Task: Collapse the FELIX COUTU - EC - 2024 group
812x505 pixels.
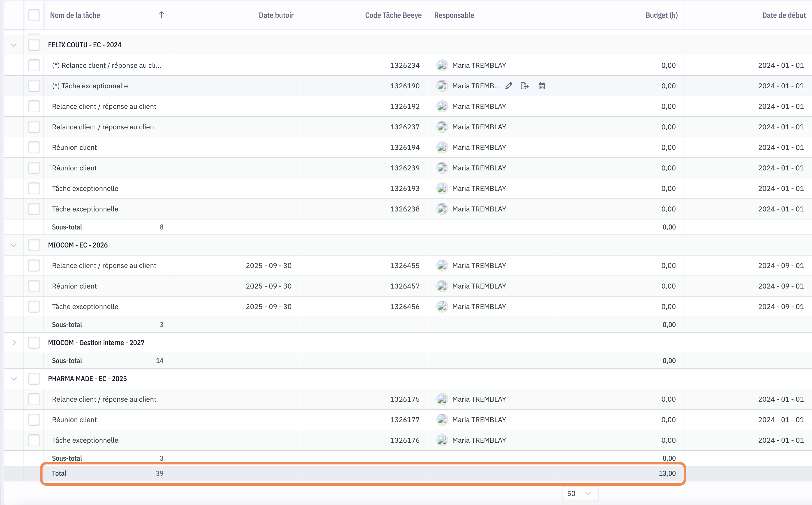Action: 14,45
